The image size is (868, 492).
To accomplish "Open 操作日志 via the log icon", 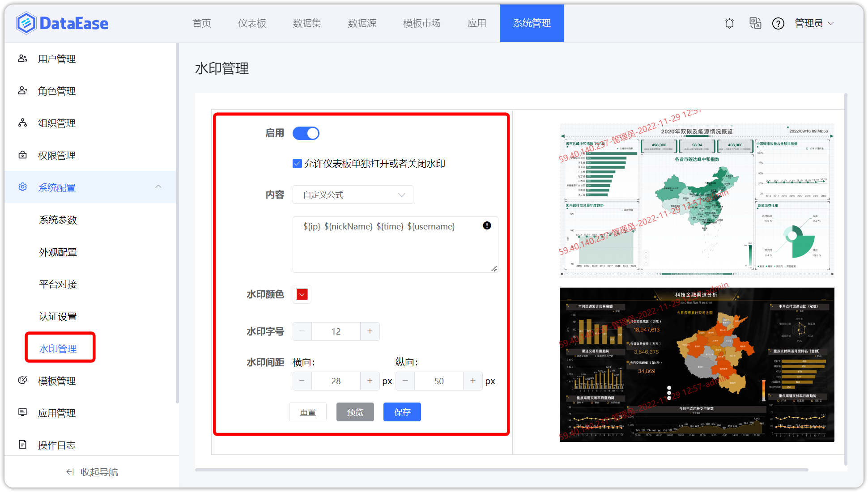I will coord(22,444).
